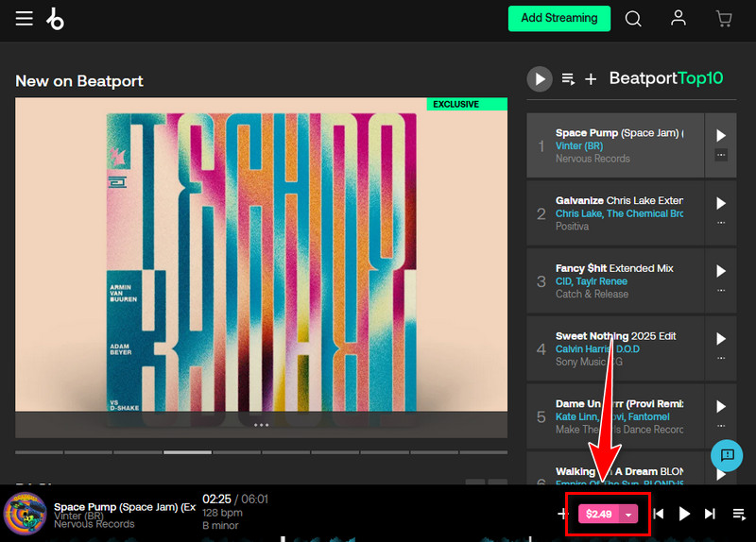Open Vinter (BR) artist link in Top 10

tap(579, 146)
